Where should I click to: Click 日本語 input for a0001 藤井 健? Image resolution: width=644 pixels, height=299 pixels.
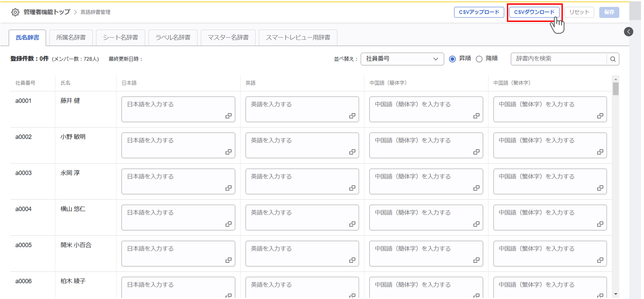[x=178, y=109]
